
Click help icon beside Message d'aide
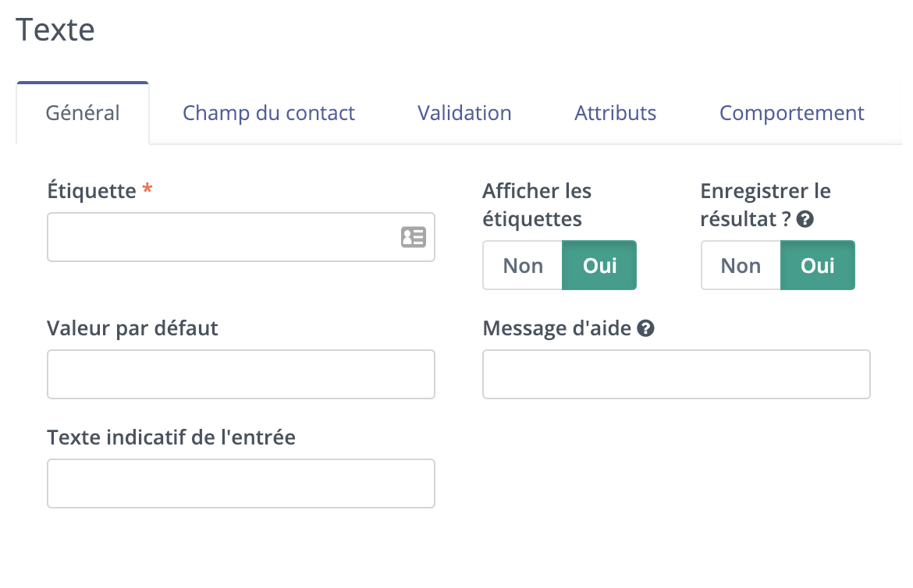[646, 328]
